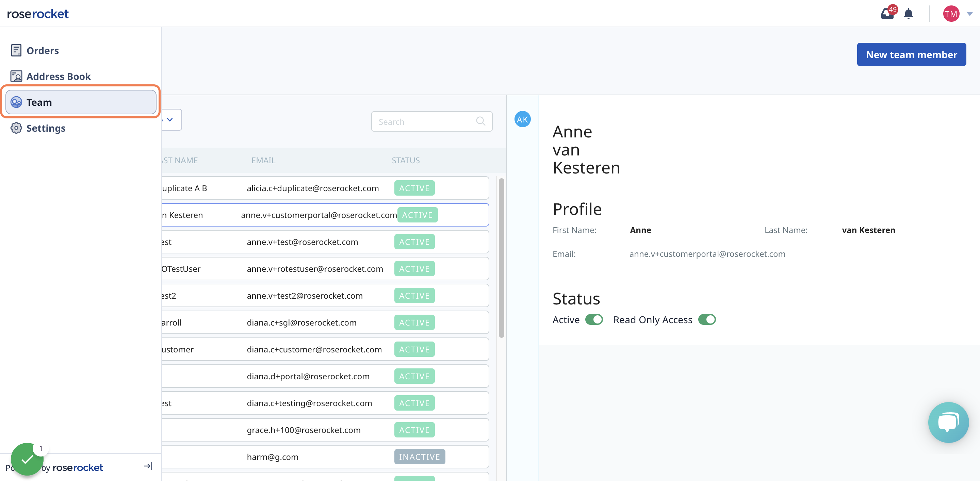980x481 pixels.
Task: Open the Orders page icon
Action: pos(16,50)
